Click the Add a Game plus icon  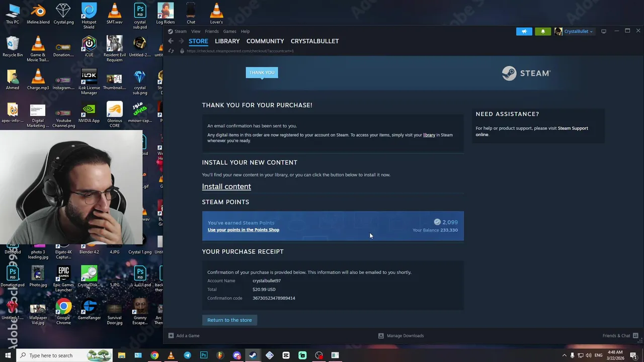171,335
